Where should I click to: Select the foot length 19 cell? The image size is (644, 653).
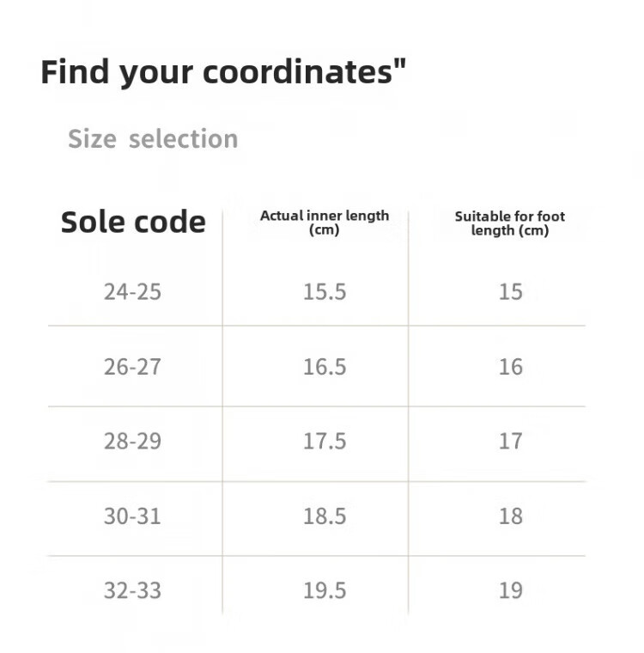click(x=510, y=591)
